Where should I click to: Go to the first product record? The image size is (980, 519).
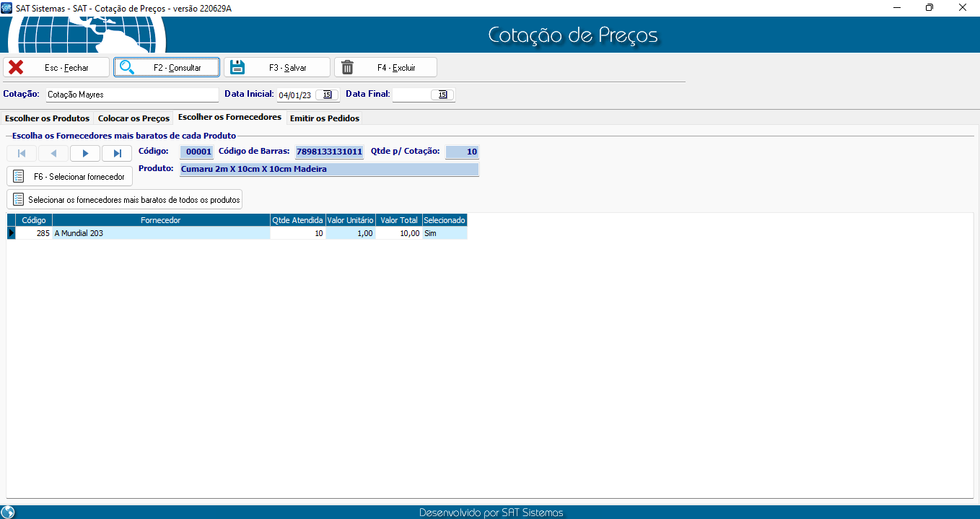[22, 153]
